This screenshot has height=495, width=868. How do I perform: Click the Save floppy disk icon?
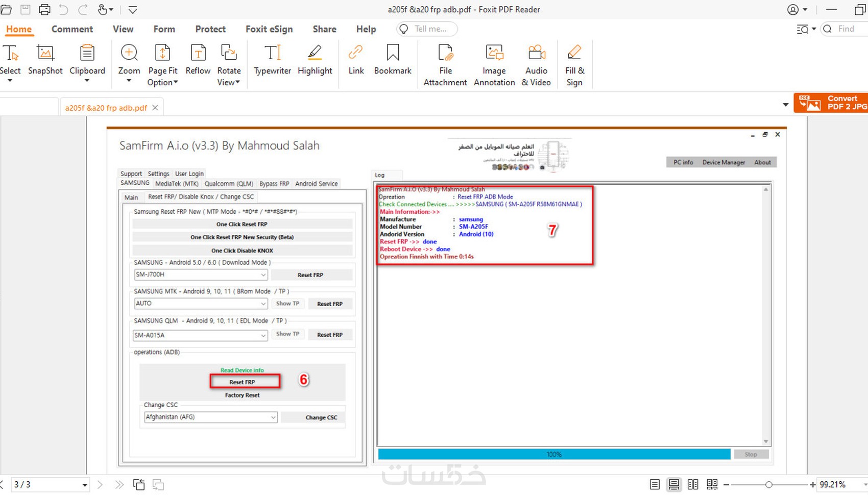click(25, 10)
